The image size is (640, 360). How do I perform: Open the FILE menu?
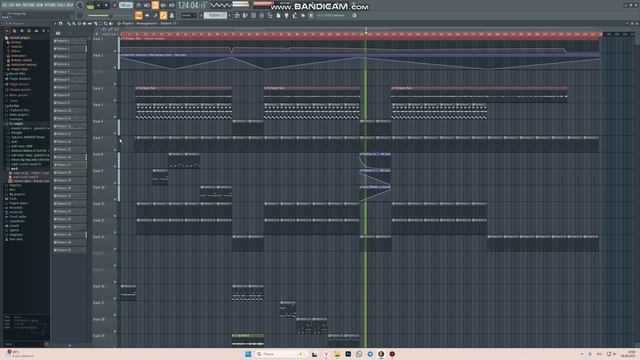pyautogui.click(x=4, y=5)
